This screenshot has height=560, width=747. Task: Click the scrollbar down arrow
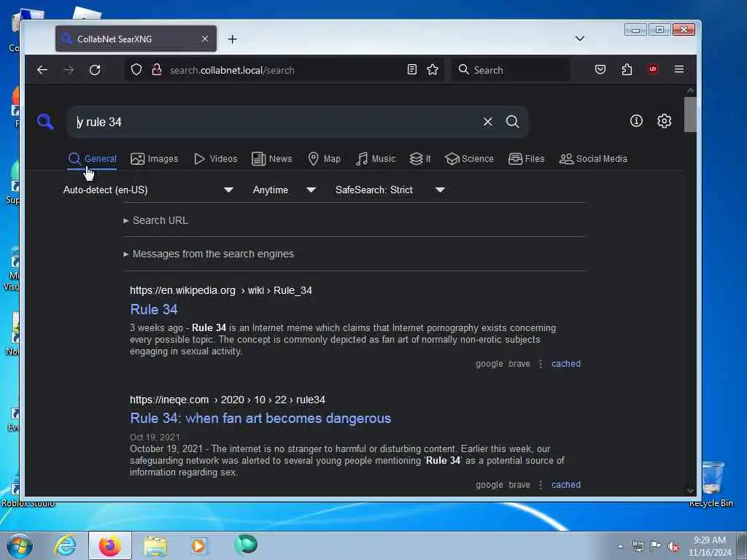(690, 491)
